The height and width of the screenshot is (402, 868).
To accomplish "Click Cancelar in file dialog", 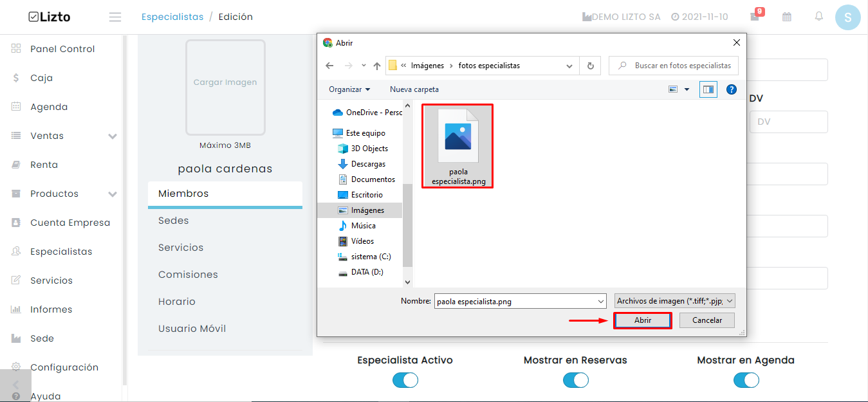I will tap(707, 320).
